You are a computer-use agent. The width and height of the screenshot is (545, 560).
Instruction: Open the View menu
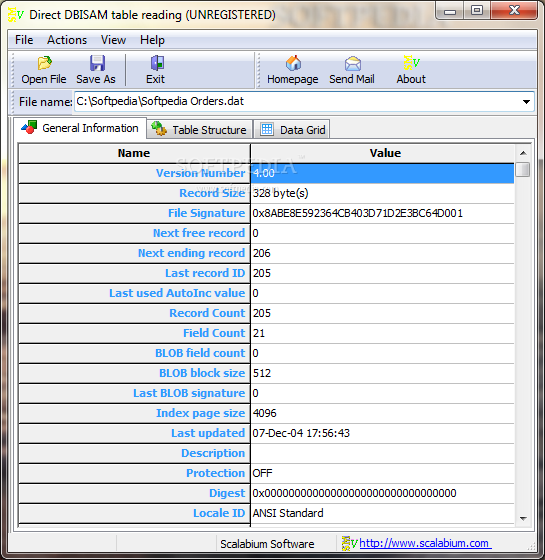click(x=113, y=40)
